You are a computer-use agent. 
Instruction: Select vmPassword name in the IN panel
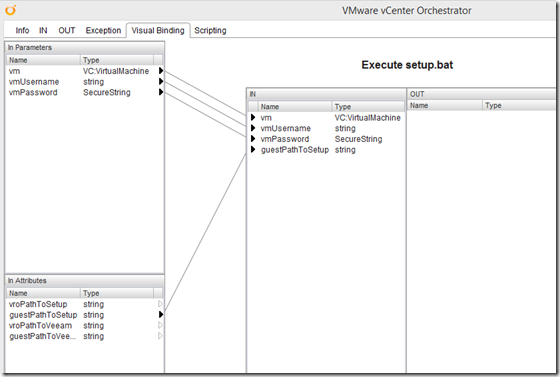click(x=285, y=139)
